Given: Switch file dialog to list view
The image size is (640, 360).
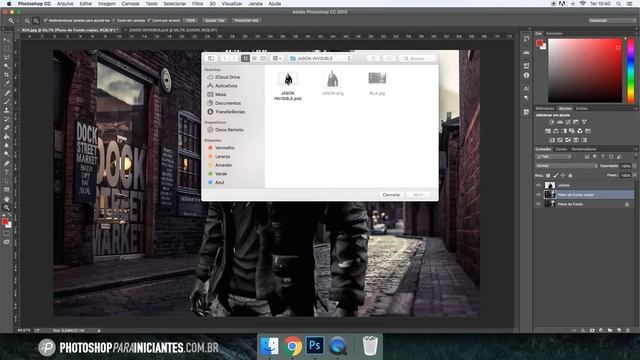Looking at the screenshot, I should point(254,58).
